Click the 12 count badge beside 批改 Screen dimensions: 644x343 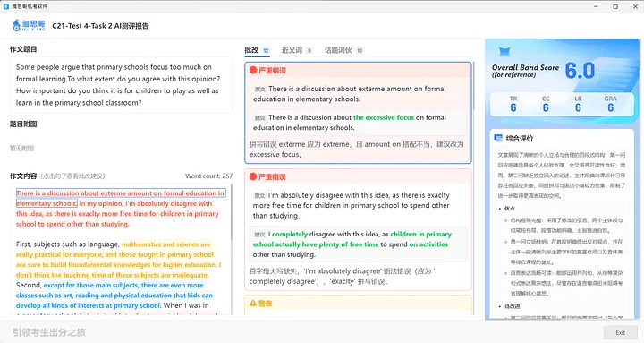tap(266, 50)
